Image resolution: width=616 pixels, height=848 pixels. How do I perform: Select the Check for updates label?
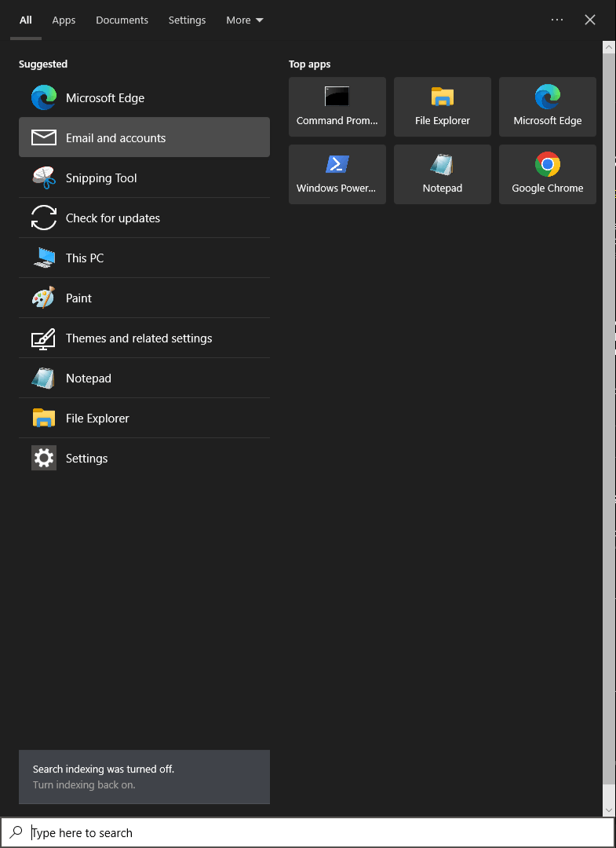[113, 218]
